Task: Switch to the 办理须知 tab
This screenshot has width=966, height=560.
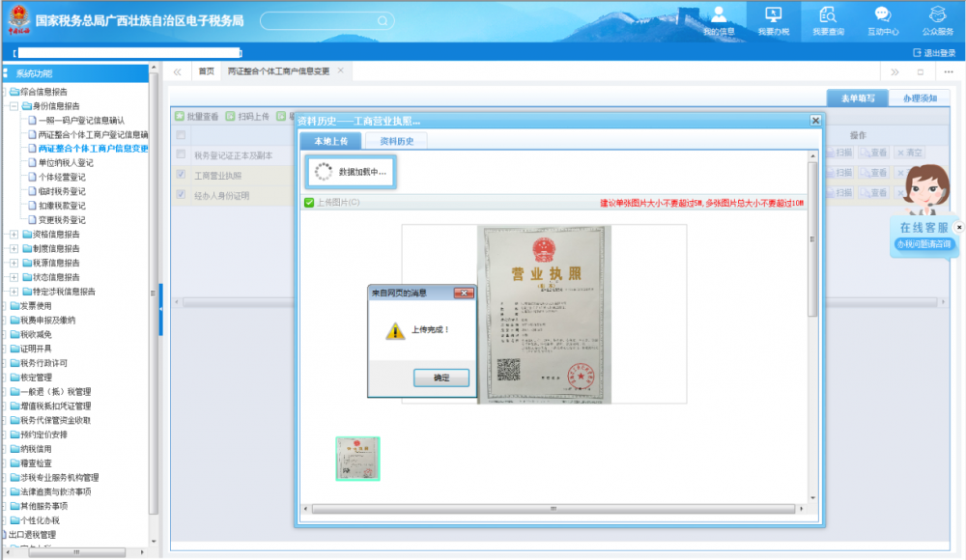Action: point(919,98)
